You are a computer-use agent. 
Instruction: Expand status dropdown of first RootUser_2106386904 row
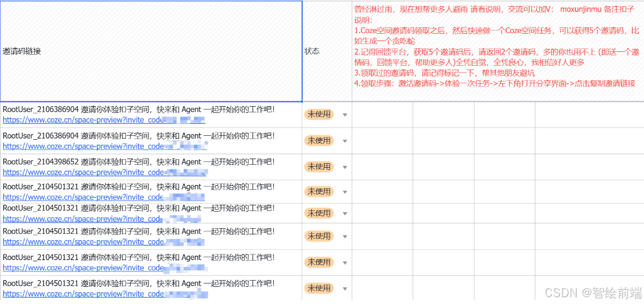[x=345, y=115]
